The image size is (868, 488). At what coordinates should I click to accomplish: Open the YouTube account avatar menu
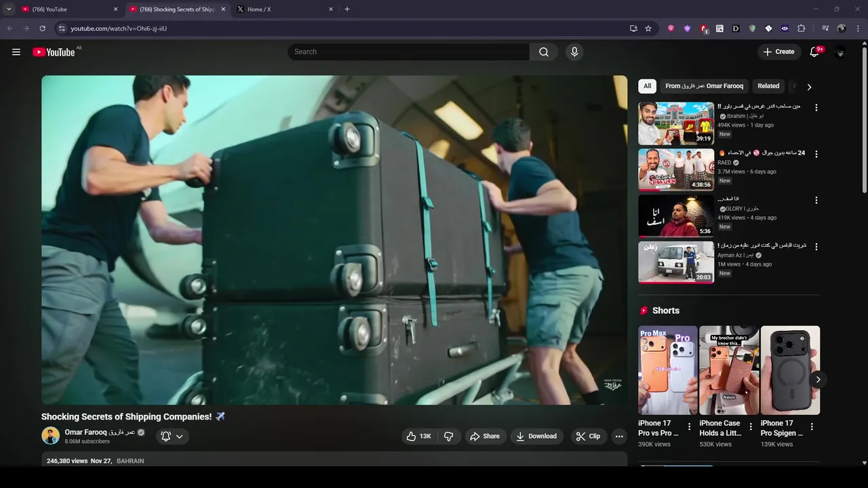click(x=841, y=52)
